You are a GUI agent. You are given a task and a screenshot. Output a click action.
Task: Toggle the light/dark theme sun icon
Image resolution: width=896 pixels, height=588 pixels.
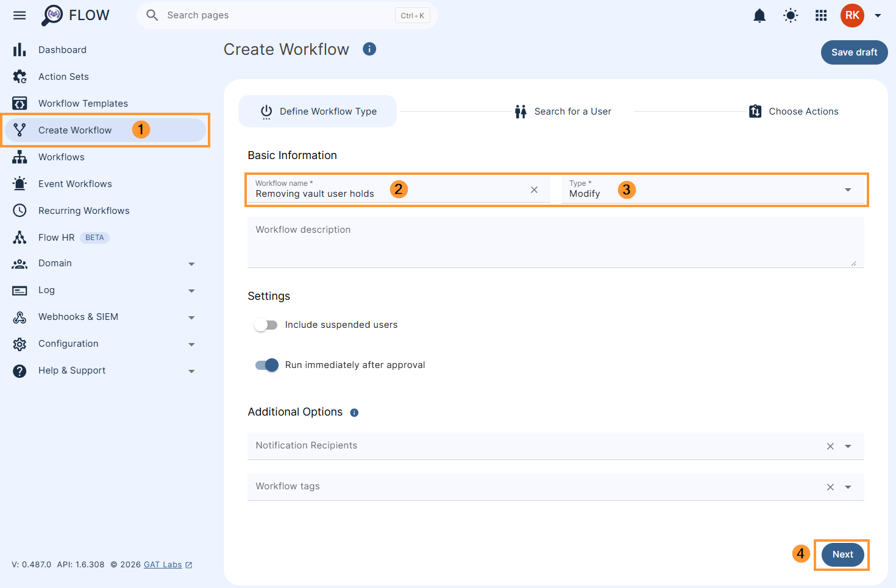791,16
